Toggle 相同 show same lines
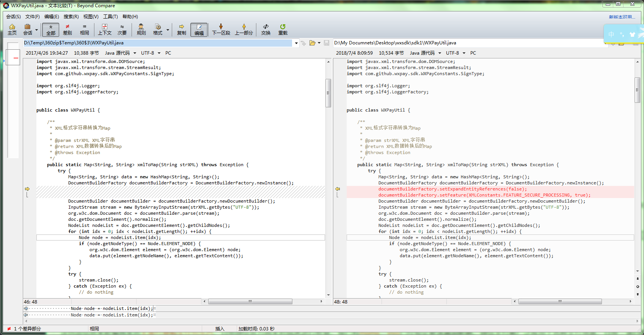The image size is (644, 335). click(x=84, y=29)
